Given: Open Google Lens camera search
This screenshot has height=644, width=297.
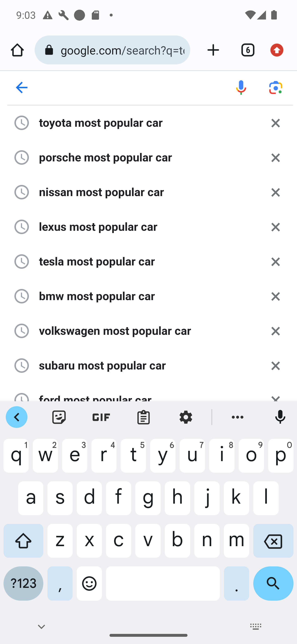Looking at the screenshot, I should (x=276, y=88).
